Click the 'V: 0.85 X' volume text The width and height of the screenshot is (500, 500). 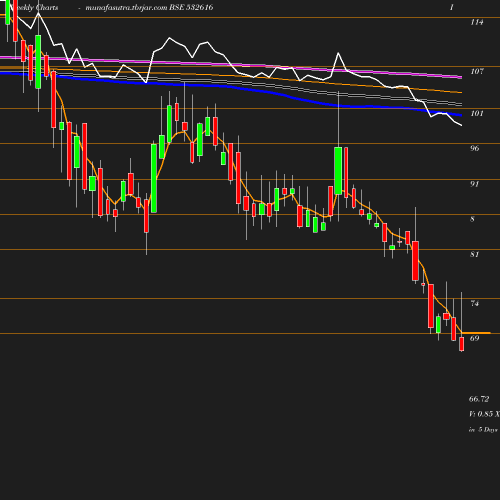click(484, 414)
